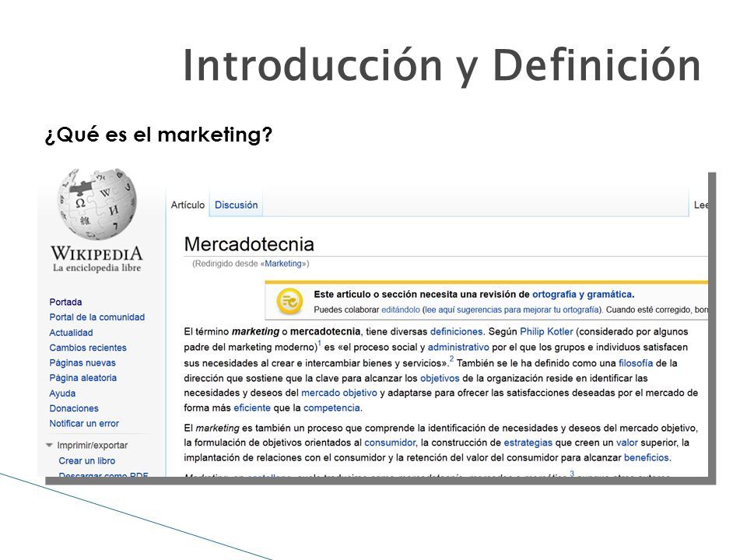The height and width of the screenshot is (560, 747).
Task: Open the beneficios link
Action: tap(647, 457)
